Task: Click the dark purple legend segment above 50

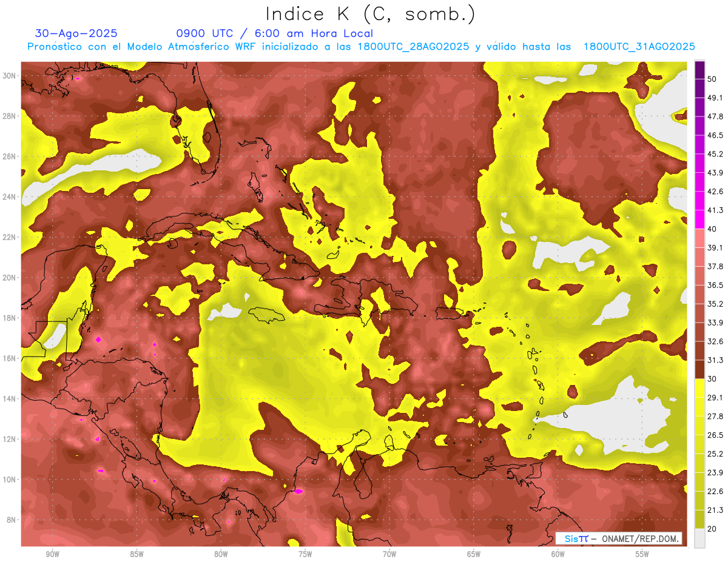Action: 699,70
